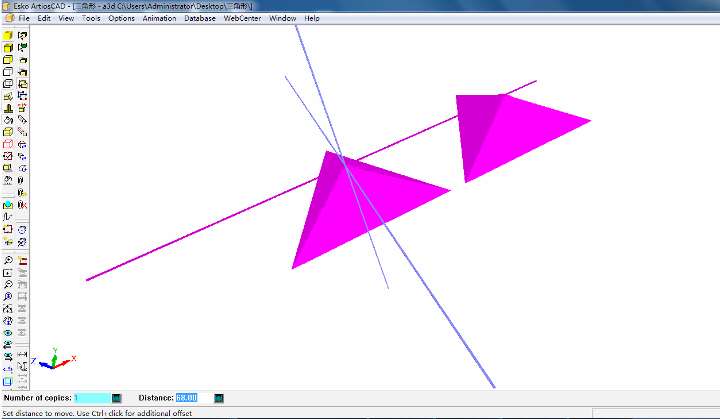Click the ArtiosCAD app icon in title bar

coord(7,5)
